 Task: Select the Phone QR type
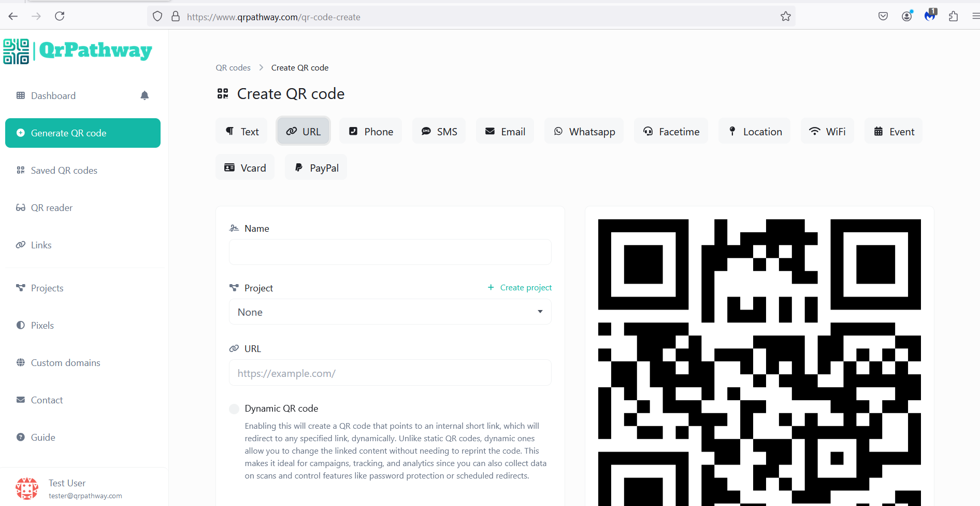[x=371, y=132]
